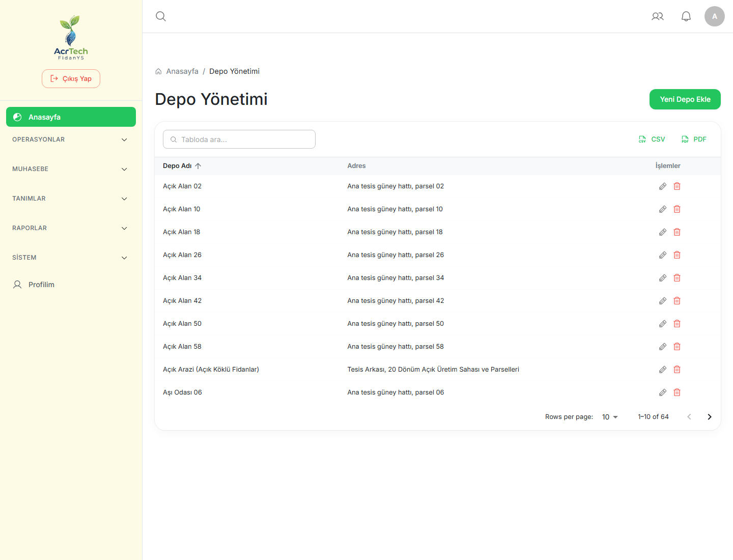Image resolution: width=733 pixels, height=560 pixels.
Task: Expand the TANIMLAR sidebar section
Action: (x=71, y=199)
